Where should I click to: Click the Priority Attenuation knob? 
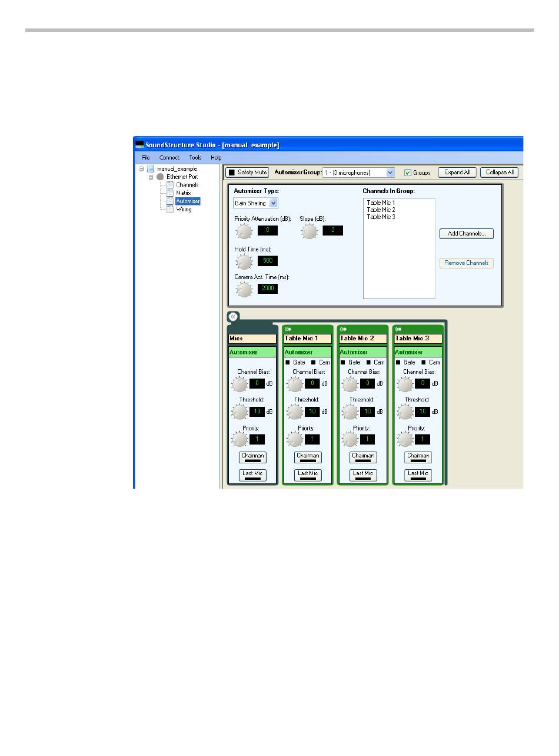pyautogui.click(x=243, y=231)
